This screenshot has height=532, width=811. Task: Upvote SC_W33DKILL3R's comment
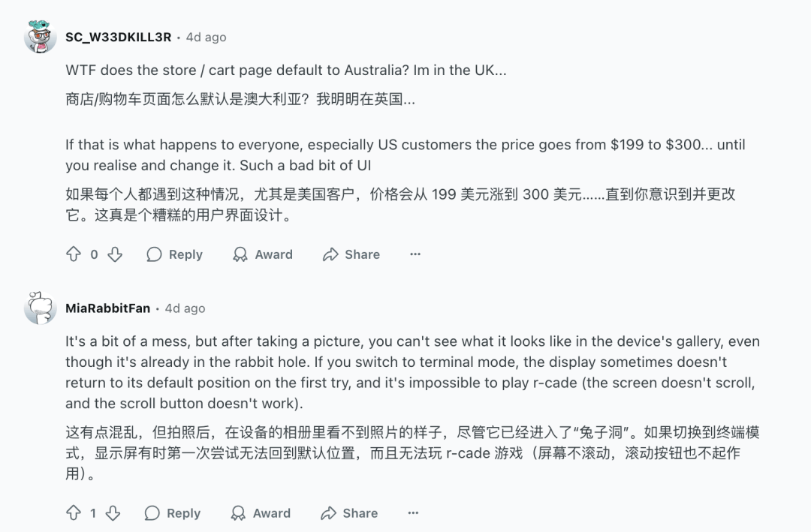[x=74, y=254]
